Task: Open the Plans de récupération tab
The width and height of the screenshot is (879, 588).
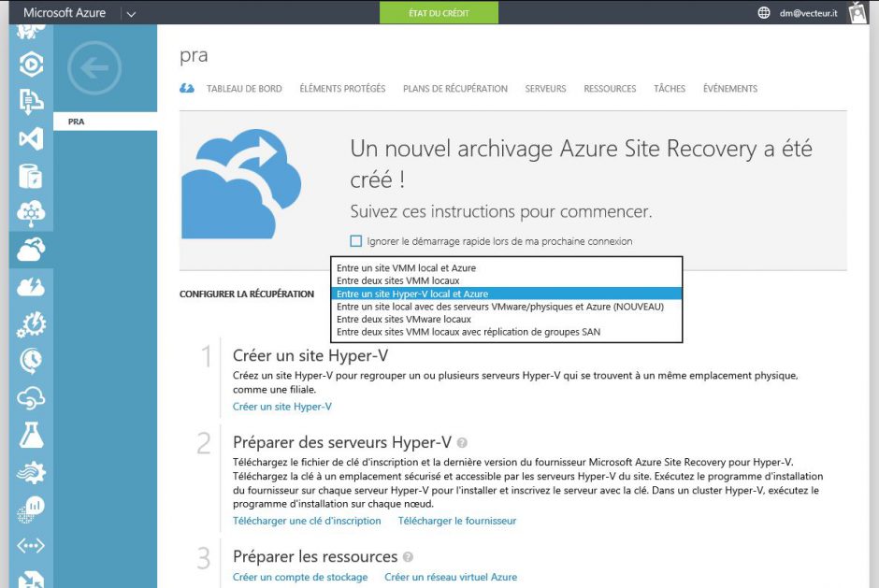Action: click(455, 89)
